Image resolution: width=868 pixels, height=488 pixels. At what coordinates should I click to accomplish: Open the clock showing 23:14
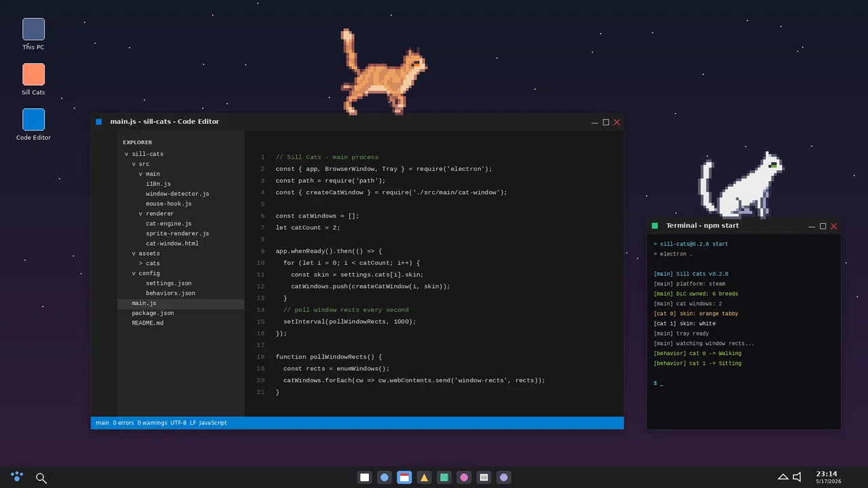827,477
